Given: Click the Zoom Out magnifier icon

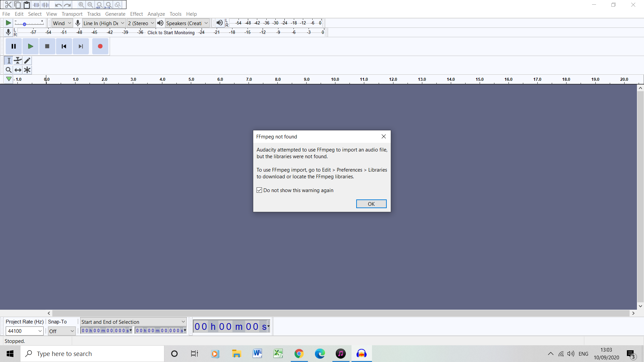Looking at the screenshot, I should pos(90,5).
